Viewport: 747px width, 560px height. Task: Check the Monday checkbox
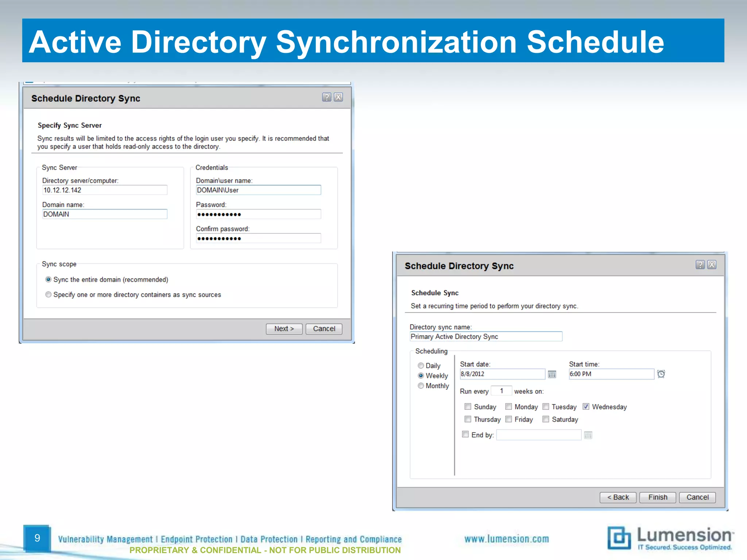tap(508, 407)
